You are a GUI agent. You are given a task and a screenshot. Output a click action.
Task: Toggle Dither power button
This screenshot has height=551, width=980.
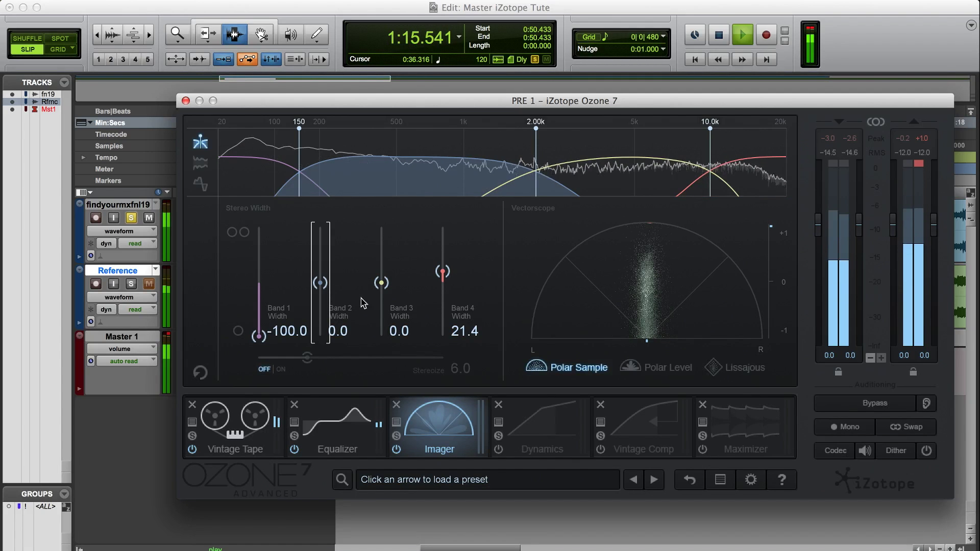click(x=926, y=450)
